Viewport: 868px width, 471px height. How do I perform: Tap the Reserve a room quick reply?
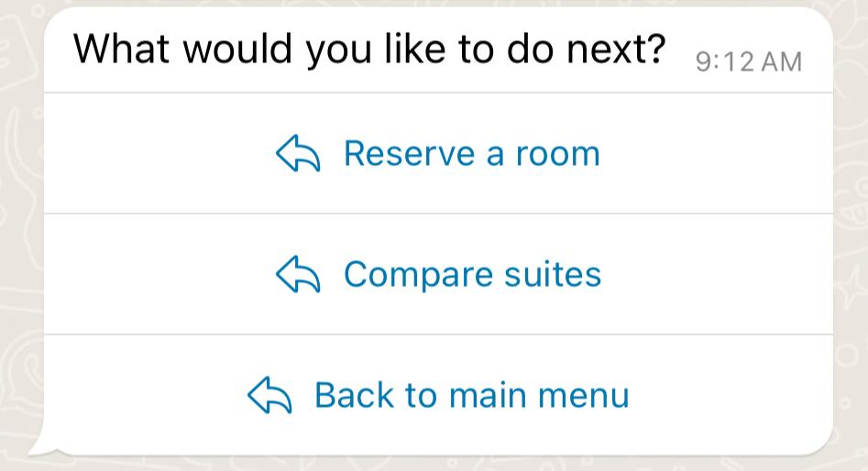pyautogui.click(x=438, y=153)
